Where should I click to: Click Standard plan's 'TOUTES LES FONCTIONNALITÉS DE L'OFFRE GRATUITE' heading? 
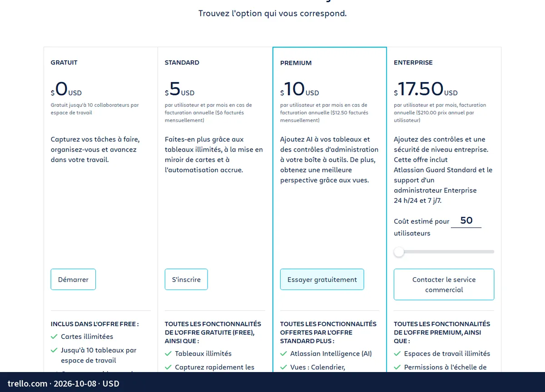(213, 332)
